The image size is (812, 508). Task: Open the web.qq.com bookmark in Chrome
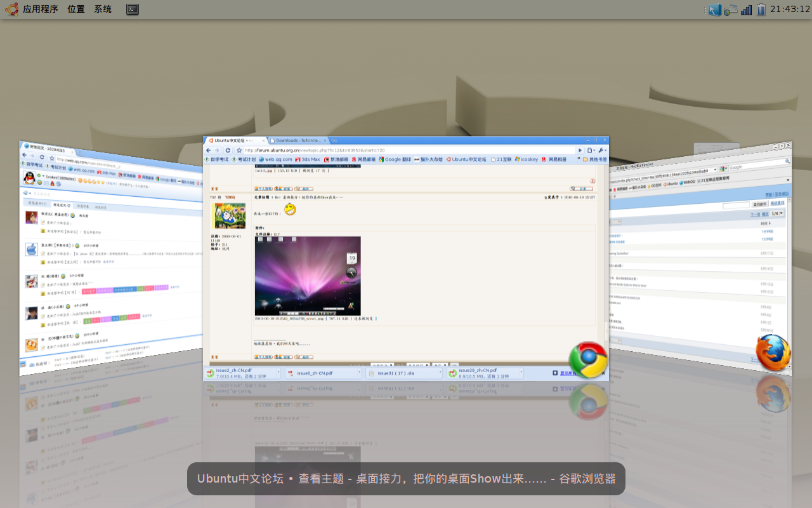(275, 159)
